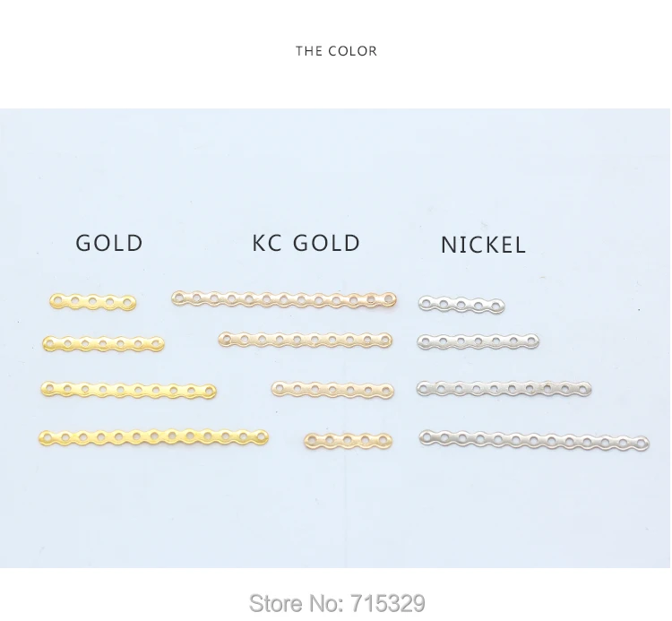672x621 pixels.
Task: Select the shortest gold 5-hole connector bar
Action: pyautogui.click(x=92, y=302)
